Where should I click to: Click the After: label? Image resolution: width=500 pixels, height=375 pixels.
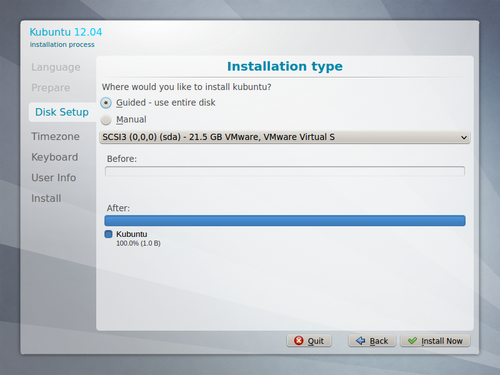pos(118,208)
